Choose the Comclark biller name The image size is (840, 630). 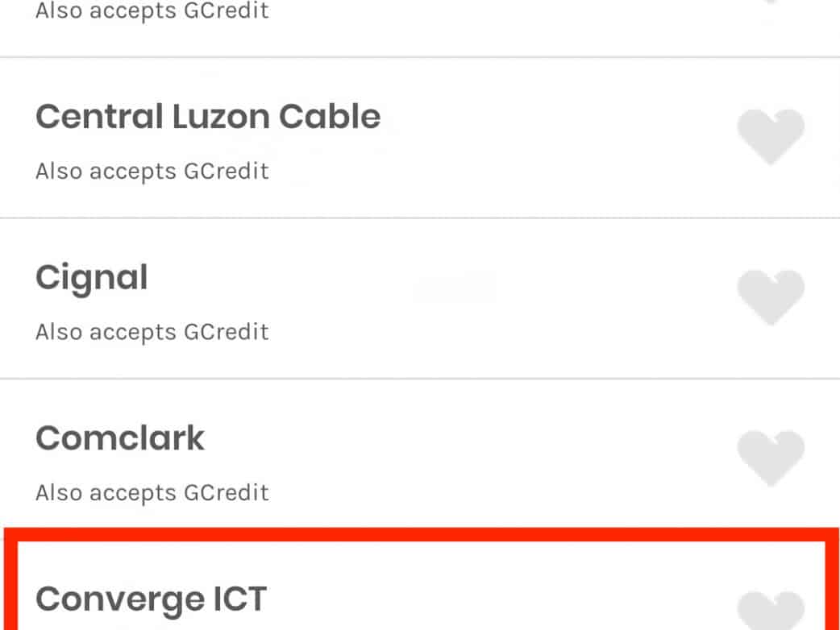click(x=120, y=438)
